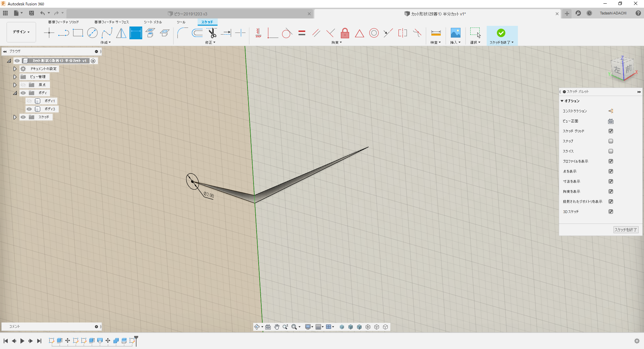The image size is (644, 349).
Task: Open the 作成 (Create) dropdown menu
Action: pyautogui.click(x=105, y=43)
